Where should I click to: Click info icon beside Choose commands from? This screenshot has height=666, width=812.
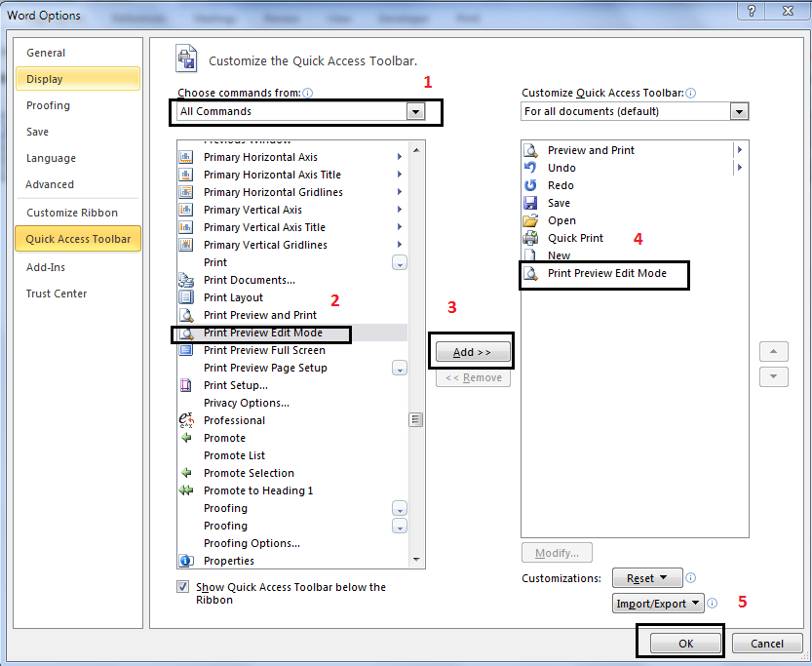tap(308, 93)
